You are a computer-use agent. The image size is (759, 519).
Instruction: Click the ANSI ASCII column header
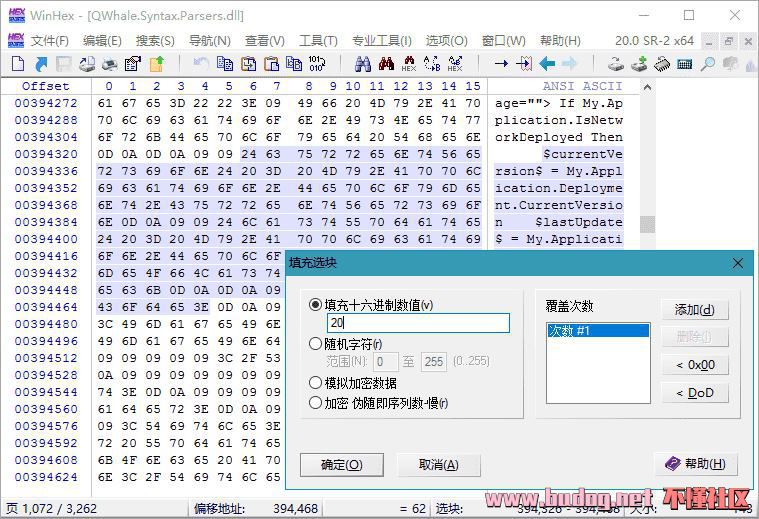582,86
